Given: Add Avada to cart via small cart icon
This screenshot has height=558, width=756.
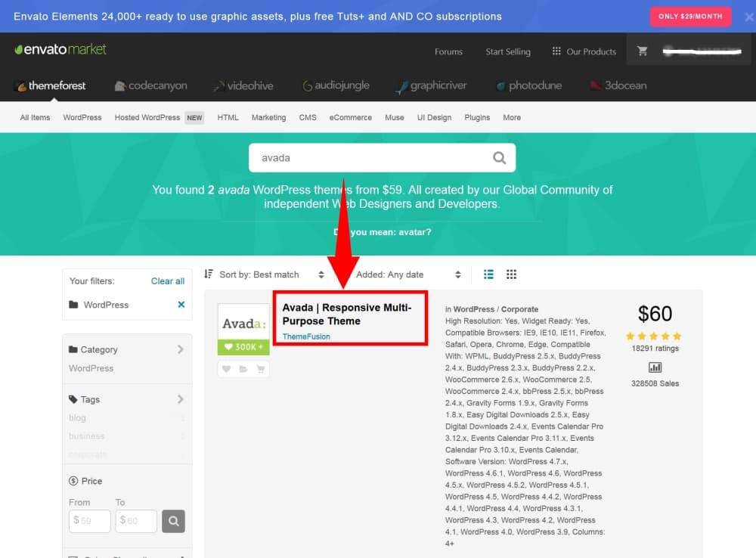Looking at the screenshot, I should click(261, 369).
